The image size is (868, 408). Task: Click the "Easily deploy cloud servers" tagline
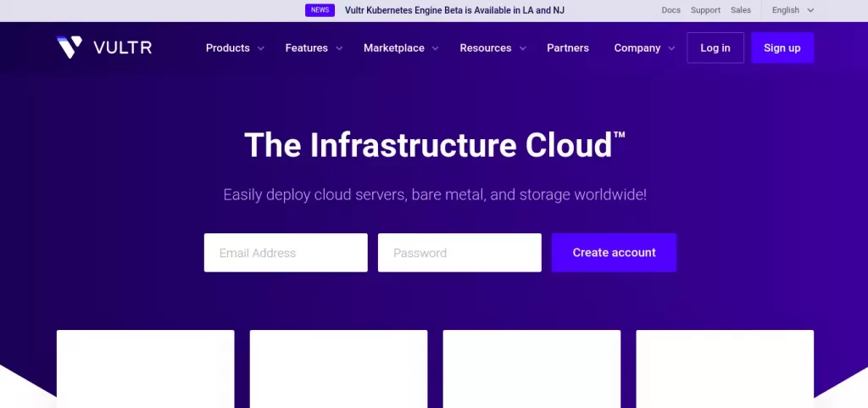pos(435,195)
